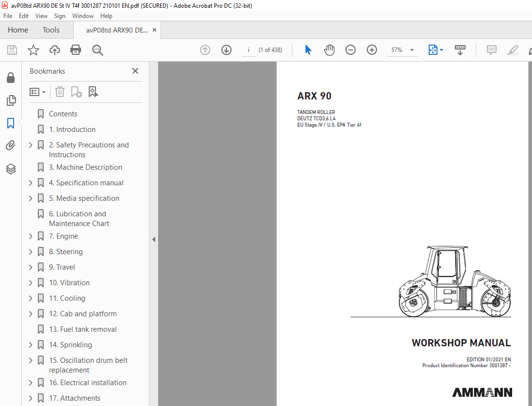Expand the 5. Media specification bookmark
Screen dimensions: 532x406
[31, 198]
